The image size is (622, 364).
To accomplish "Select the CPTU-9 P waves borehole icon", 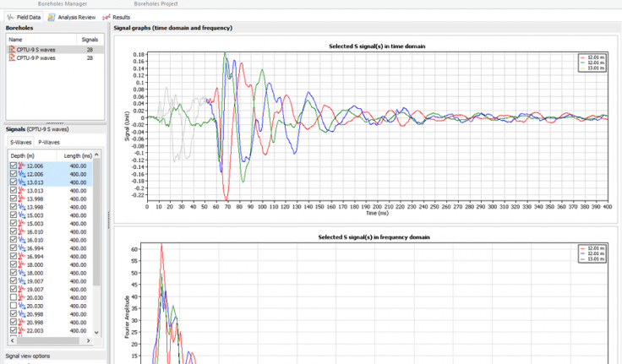I will pos(12,58).
